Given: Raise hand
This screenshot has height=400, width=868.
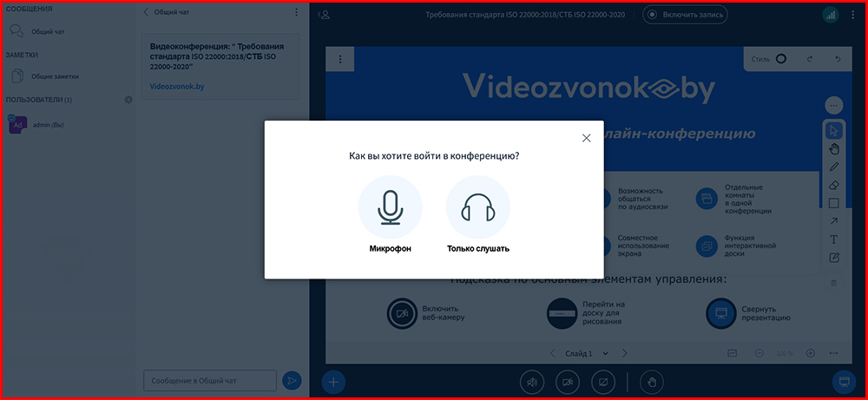Looking at the screenshot, I should (652, 382).
